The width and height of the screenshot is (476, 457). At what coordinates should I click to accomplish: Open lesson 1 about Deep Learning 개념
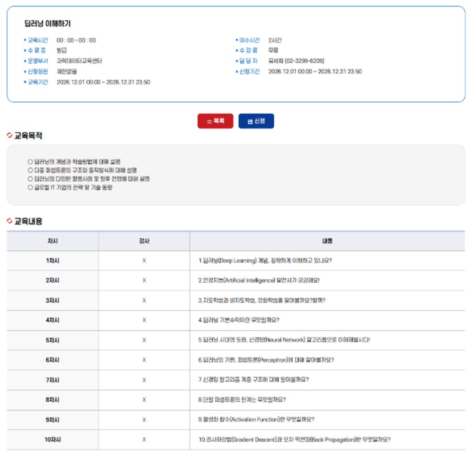pyautogui.click(x=265, y=261)
